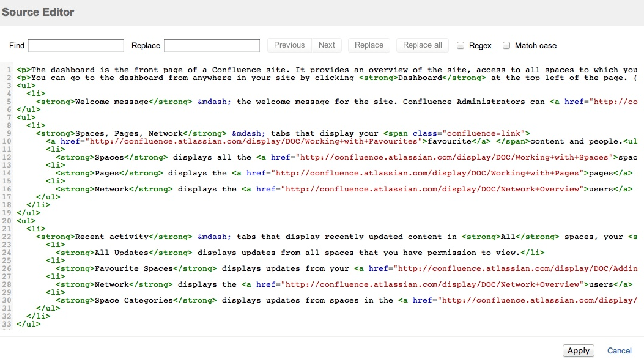Enable the Regex checkbox
The height and width of the screenshot is (362, 644).
[461, 45]
